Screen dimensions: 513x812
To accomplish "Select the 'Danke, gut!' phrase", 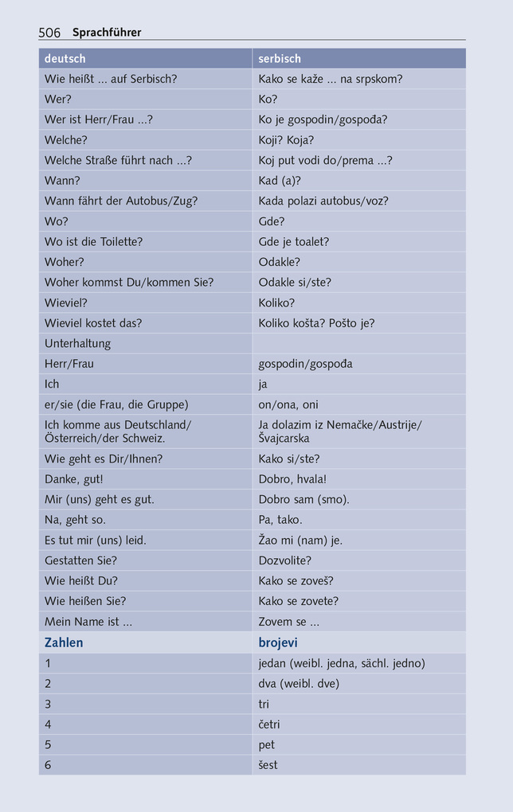I will [74, 479].
